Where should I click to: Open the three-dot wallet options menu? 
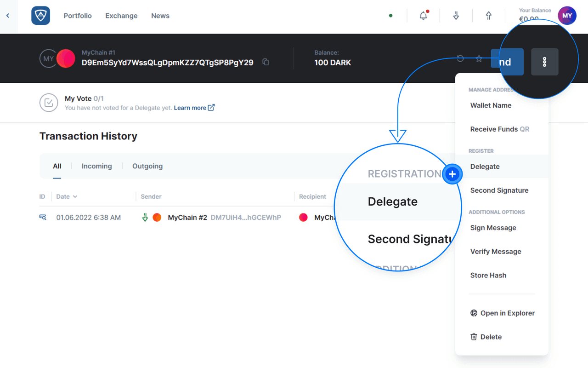(544, 62)
